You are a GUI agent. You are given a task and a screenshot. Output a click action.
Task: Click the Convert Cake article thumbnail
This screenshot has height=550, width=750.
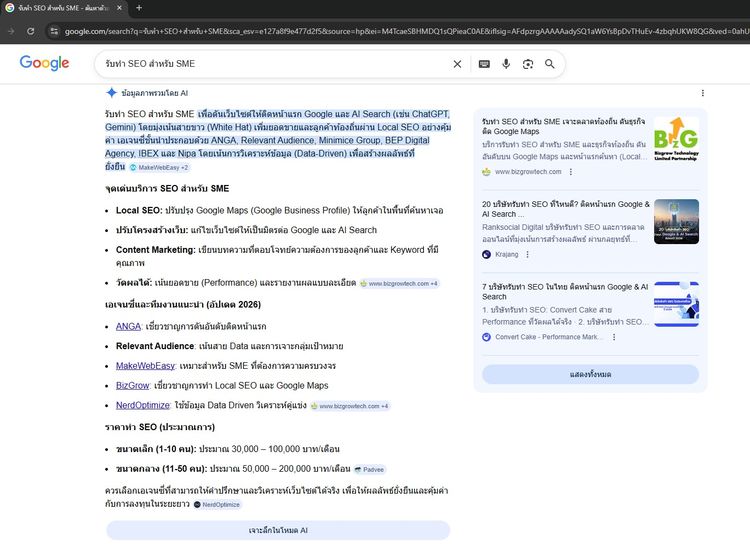point(676,304)
